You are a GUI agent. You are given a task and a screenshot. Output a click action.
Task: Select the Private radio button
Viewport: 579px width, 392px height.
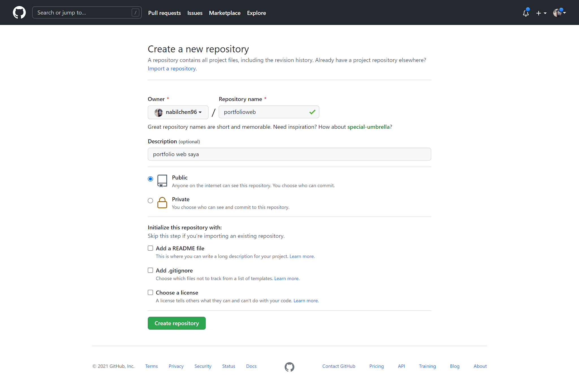[x=150, y=201]
